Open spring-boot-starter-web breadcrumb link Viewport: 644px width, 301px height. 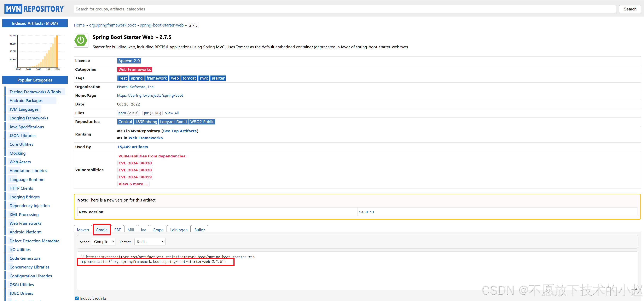pyautogui.click(x=161, y=25)
